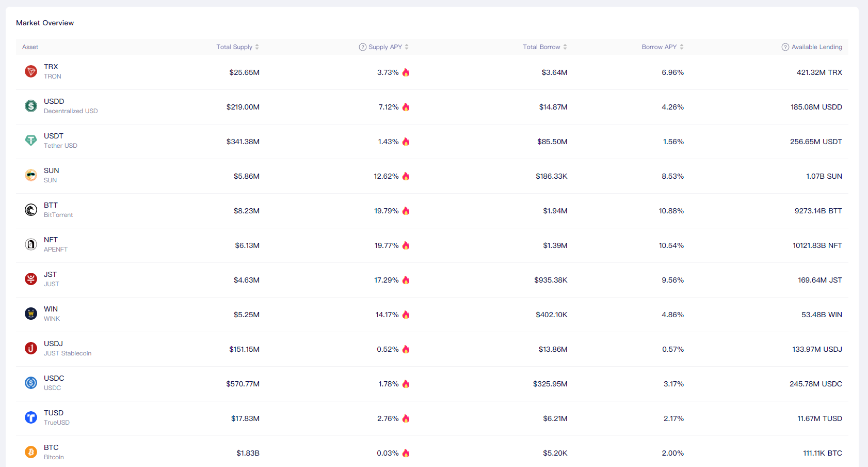The width and height of the screenshot is (868, 467).
Task: Open the USDC asset name link
Action: click(x=54, y=378)
